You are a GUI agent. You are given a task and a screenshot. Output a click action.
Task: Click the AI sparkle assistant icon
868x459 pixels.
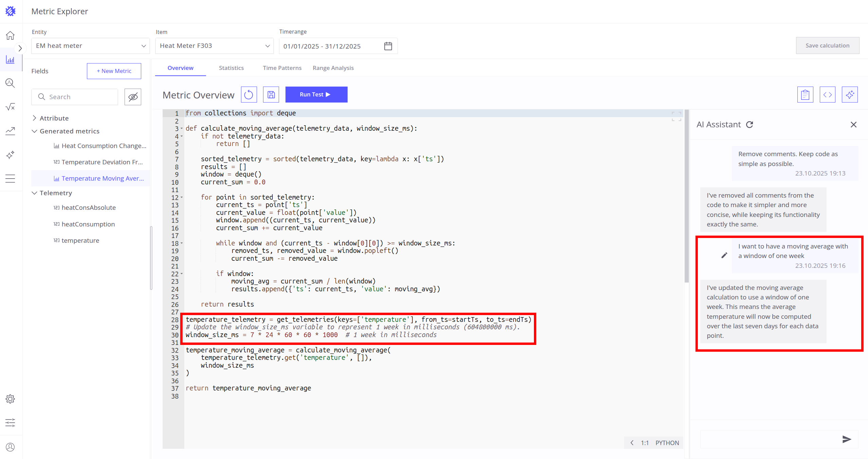pyautogui.click(x=849, y=95)
